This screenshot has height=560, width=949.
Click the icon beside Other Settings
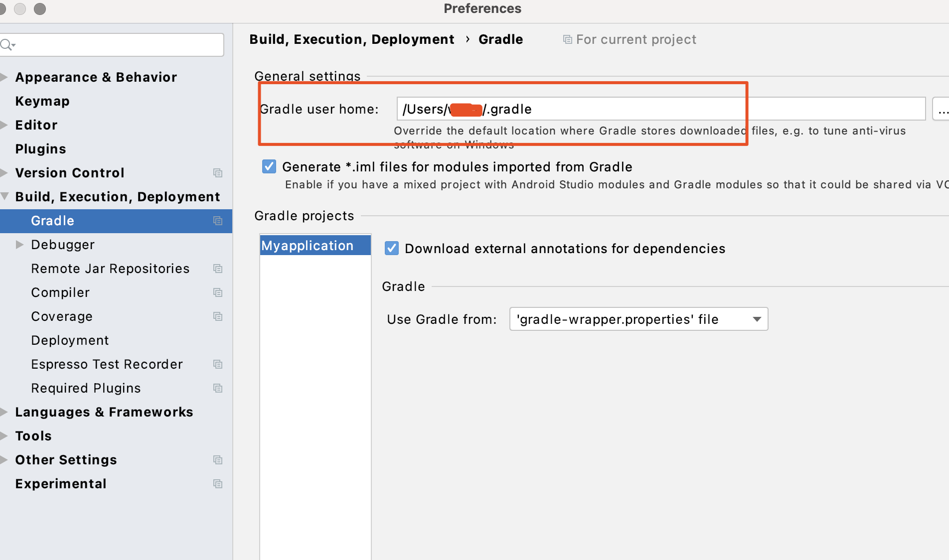[x=218, y=460]
